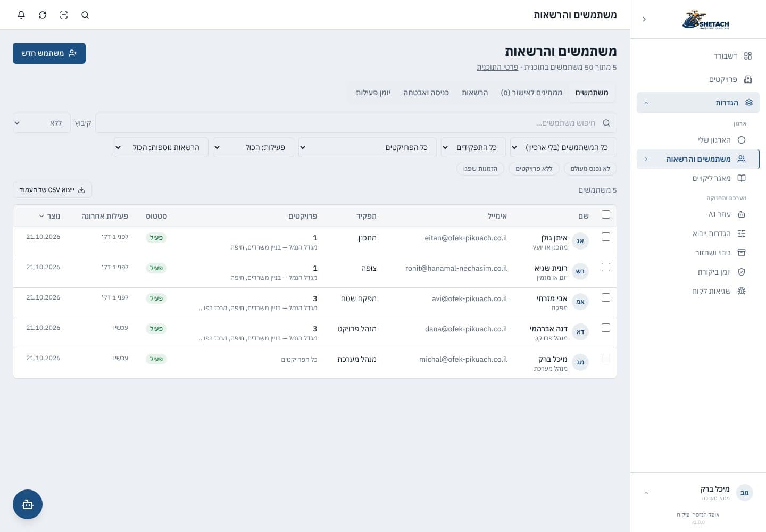Viewport: 766px width, 532px height.
Task: Open כל הפרויקטים filter dropdown
Action: pos(368,147)
